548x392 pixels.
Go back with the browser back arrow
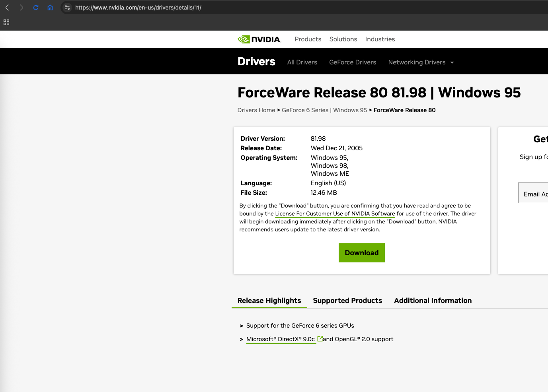click(7, 8)
